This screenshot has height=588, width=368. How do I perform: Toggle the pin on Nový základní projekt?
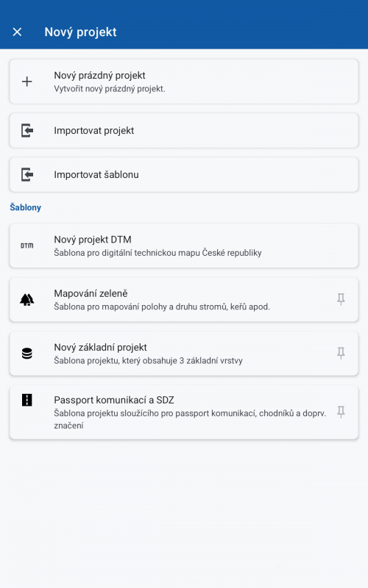coord(341,354)
